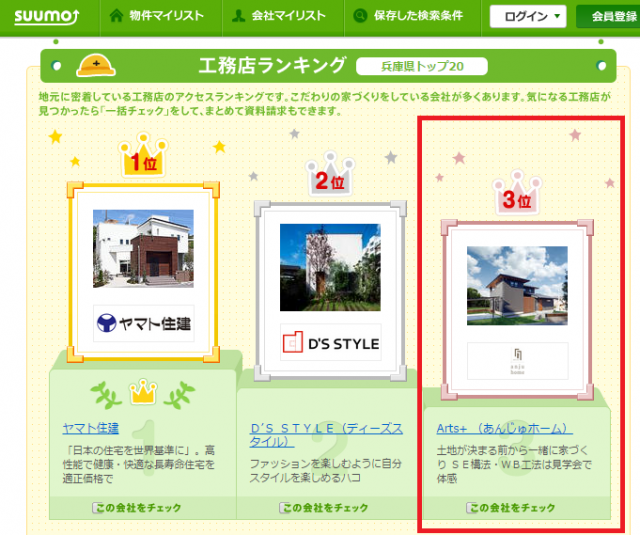640x535 pixels.
Task: Click the ヤマト住建 company logo
Action: click(x=144, y=323)
